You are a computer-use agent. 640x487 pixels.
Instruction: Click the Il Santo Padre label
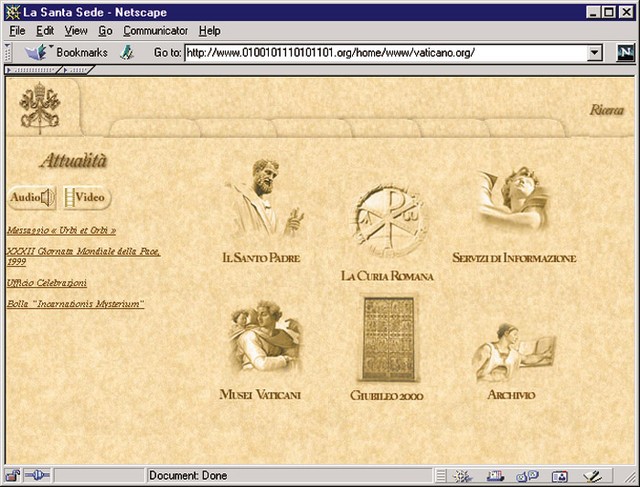coord(261,258)
